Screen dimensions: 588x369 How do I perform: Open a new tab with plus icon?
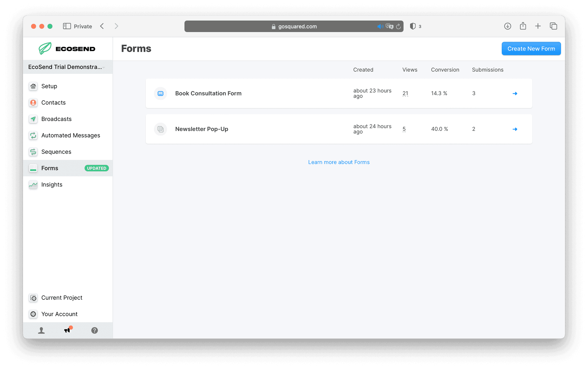pos(538,26)
